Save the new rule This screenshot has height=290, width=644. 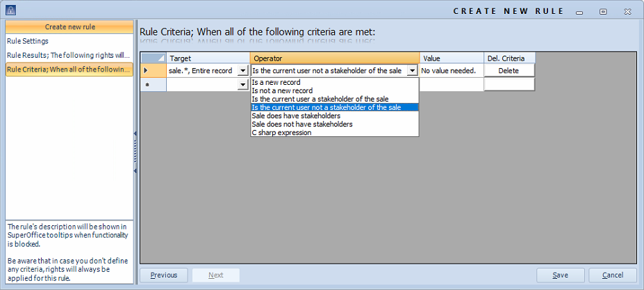point(560,275)
